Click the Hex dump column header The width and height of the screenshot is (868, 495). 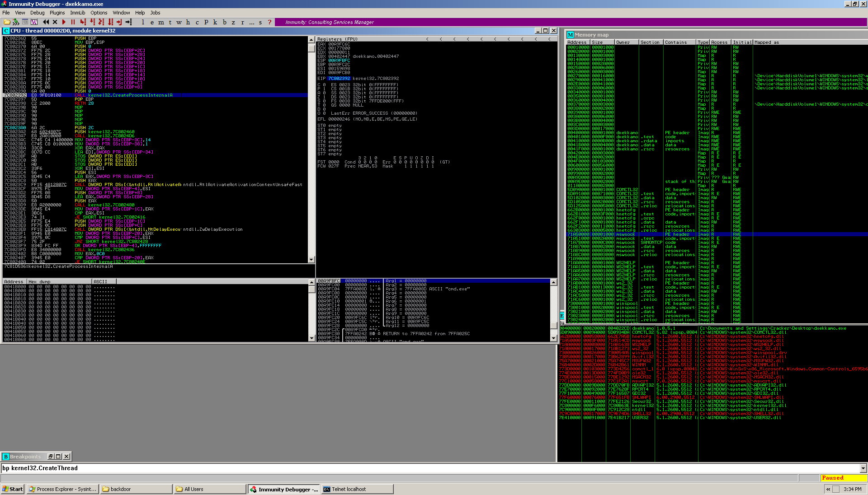tap(59, 281)
